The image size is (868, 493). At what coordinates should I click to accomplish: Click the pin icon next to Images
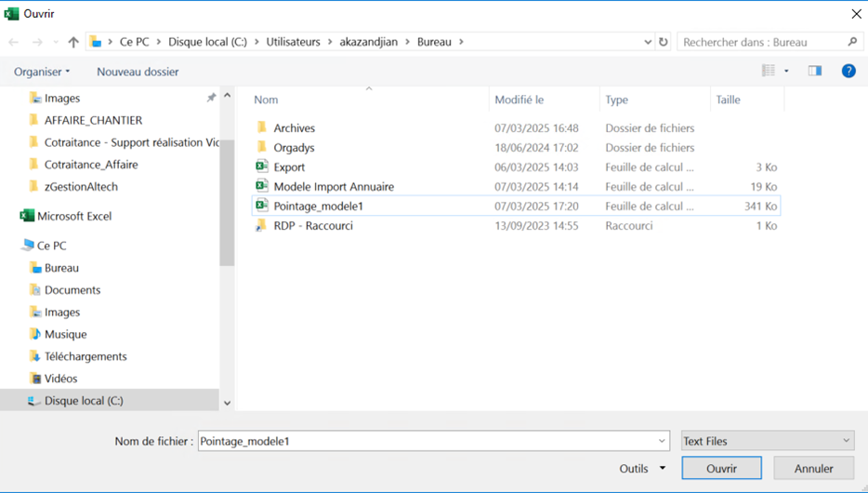tap(211, 98)
